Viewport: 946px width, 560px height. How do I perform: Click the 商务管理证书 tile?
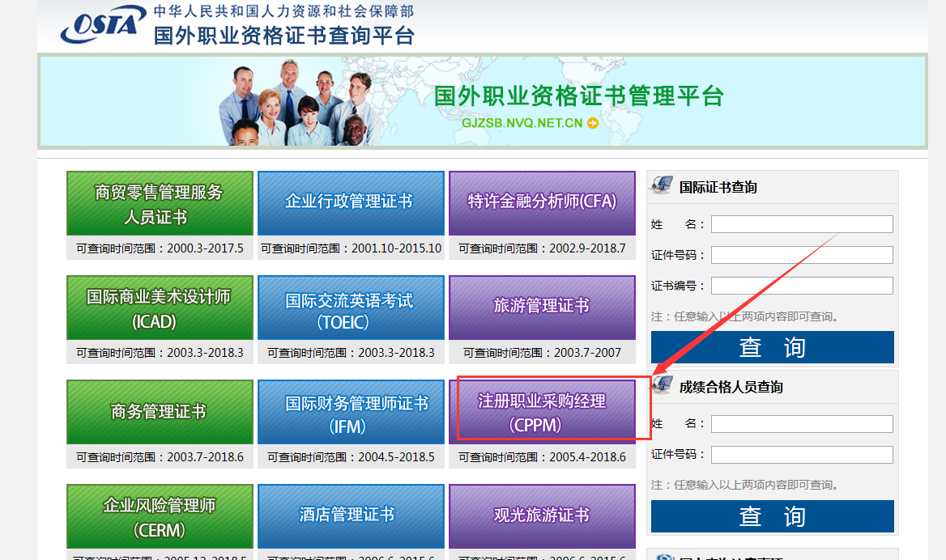160,412
